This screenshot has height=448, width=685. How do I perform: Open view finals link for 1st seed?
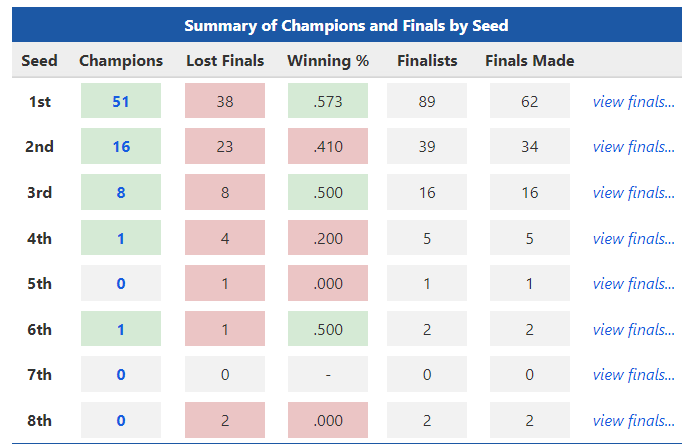pos(633,101)
